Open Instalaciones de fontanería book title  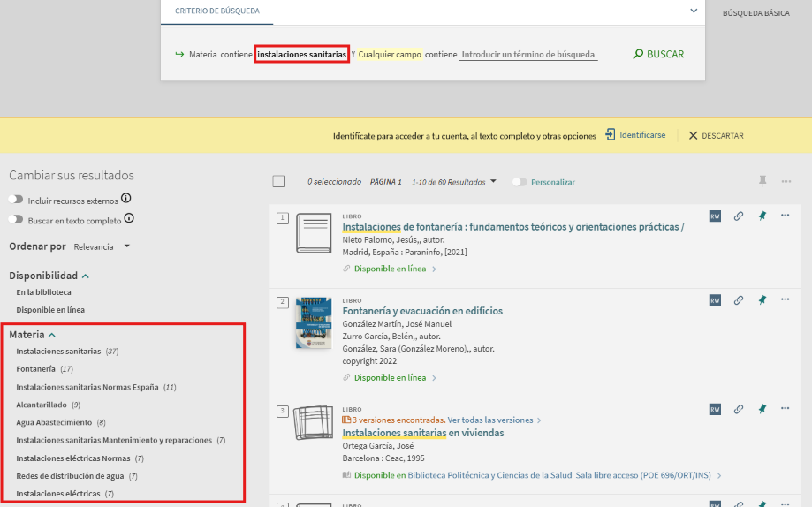pyautogui.click(x=513, y=227)
